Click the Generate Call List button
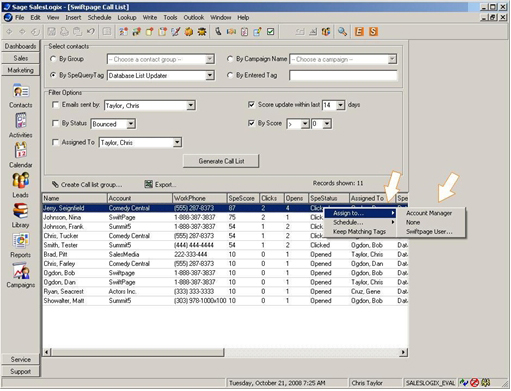 click(221, 161)
